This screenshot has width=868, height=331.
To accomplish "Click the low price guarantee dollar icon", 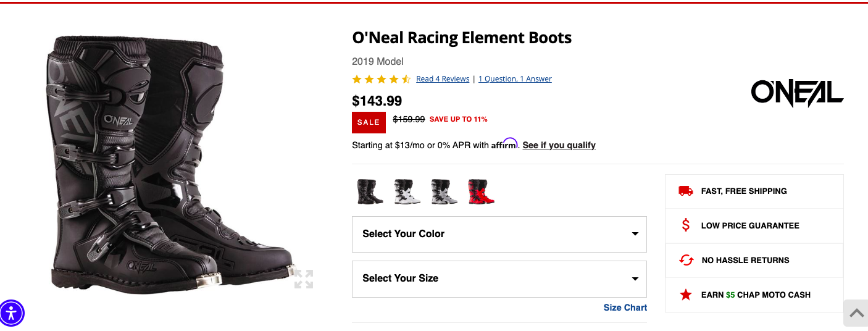I will click(685, 225).
